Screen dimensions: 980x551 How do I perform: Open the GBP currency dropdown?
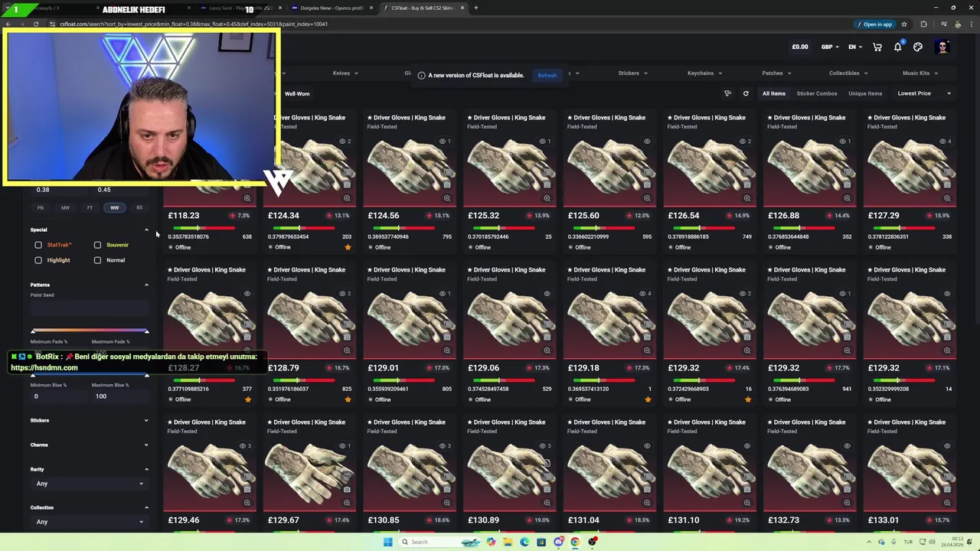coord(831,47)
